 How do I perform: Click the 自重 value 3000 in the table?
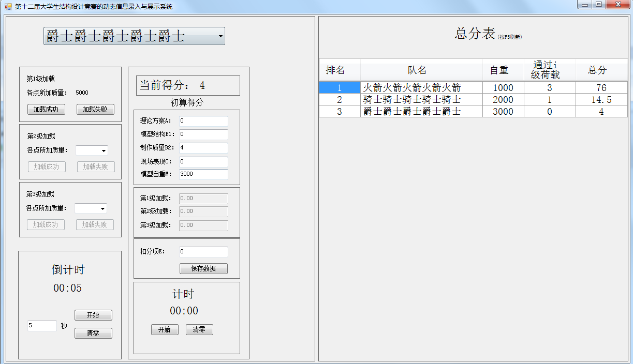pos(503,111)
